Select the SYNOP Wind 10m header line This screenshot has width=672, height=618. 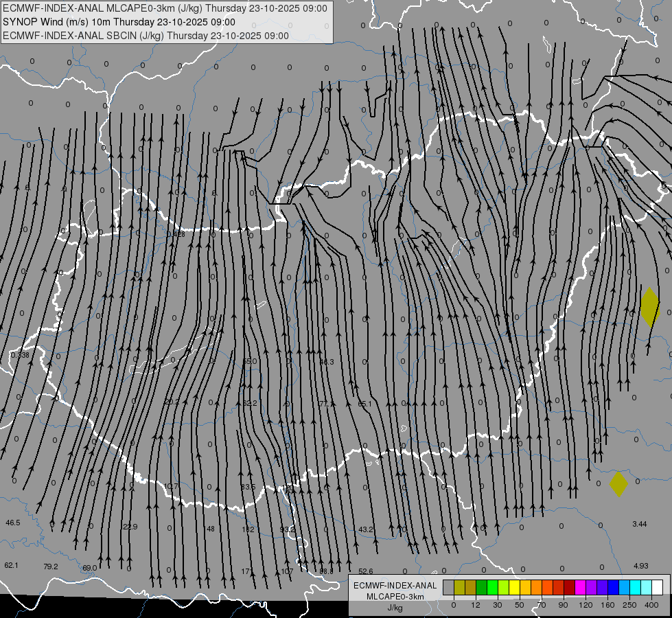point(119,22)
